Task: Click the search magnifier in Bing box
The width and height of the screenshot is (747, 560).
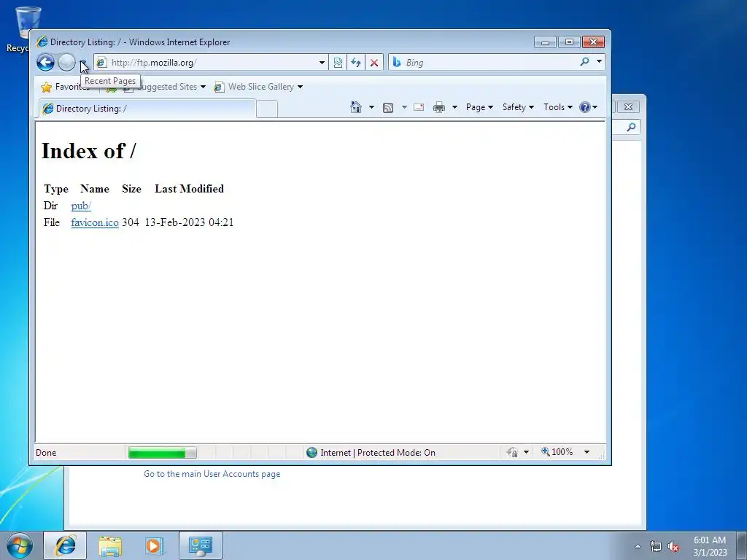Action: pyautogui.click(x=584, y=62)
